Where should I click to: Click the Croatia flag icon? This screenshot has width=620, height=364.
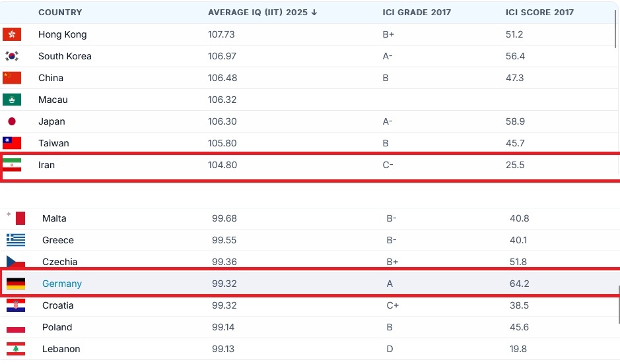coord(16,305)
